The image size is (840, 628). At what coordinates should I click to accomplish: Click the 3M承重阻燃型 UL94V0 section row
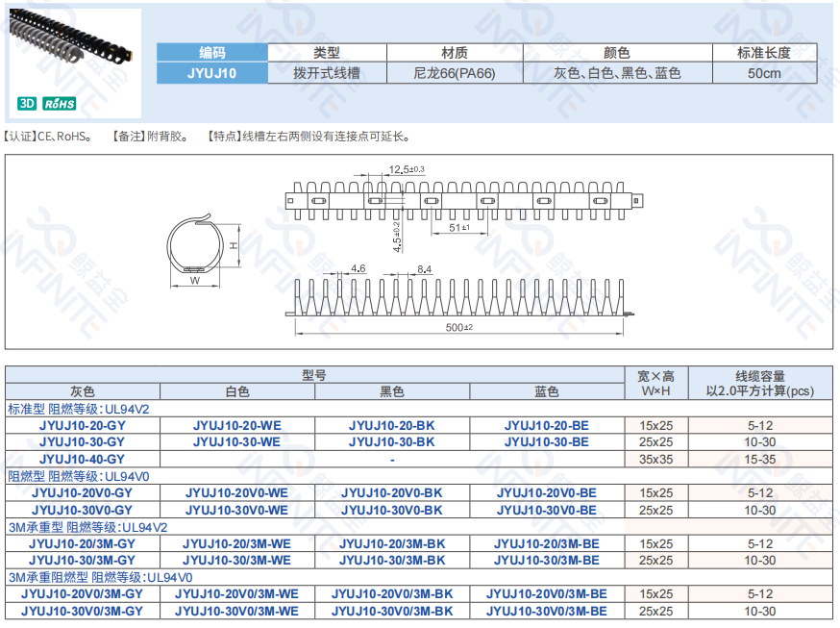point(101,577)
